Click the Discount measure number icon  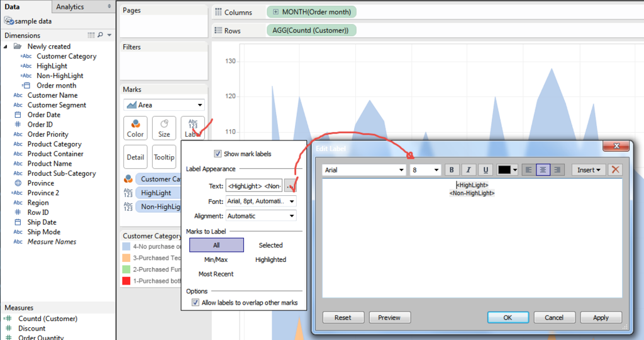[9, 328]
